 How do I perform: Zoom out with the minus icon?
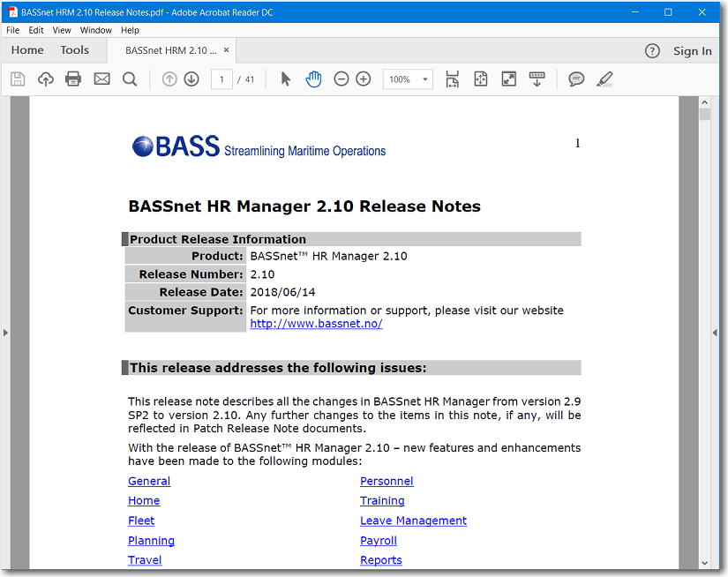coord(341,79)
